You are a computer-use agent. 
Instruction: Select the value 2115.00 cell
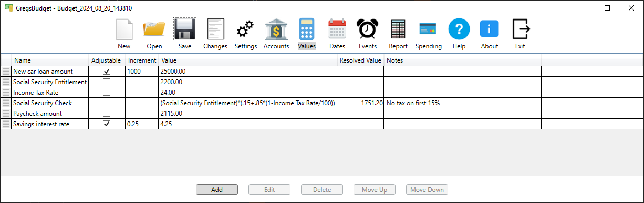click(x=247, y=113)
